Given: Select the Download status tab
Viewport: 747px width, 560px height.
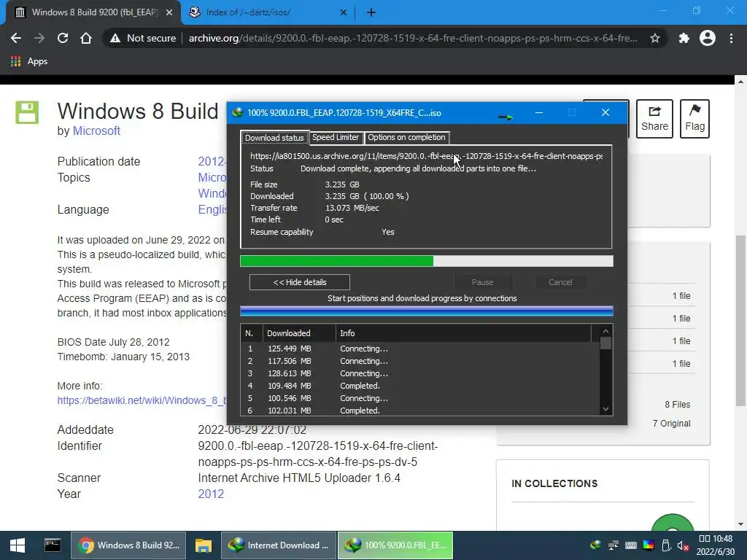Looking at the screenshot, I should (x=274, y=138).
